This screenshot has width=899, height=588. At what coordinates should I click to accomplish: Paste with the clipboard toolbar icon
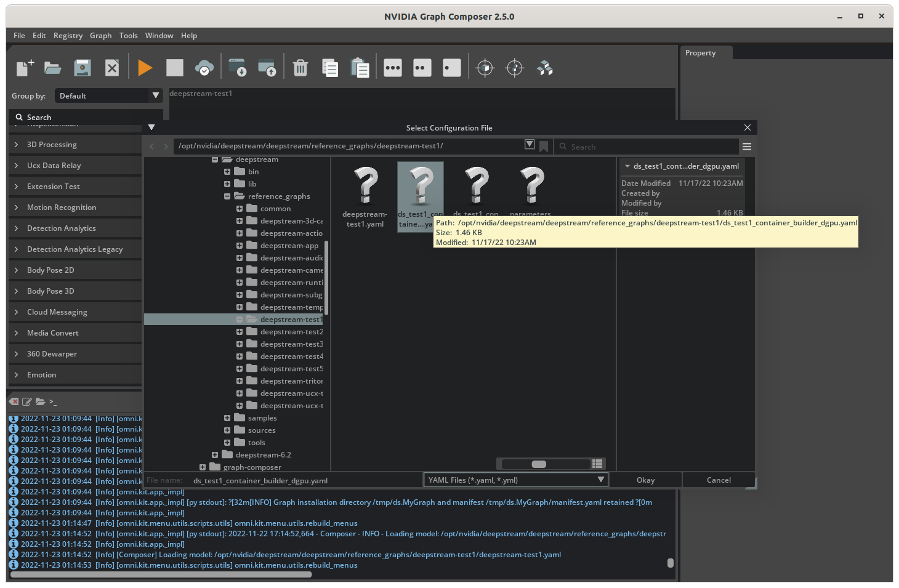point(360,68)
